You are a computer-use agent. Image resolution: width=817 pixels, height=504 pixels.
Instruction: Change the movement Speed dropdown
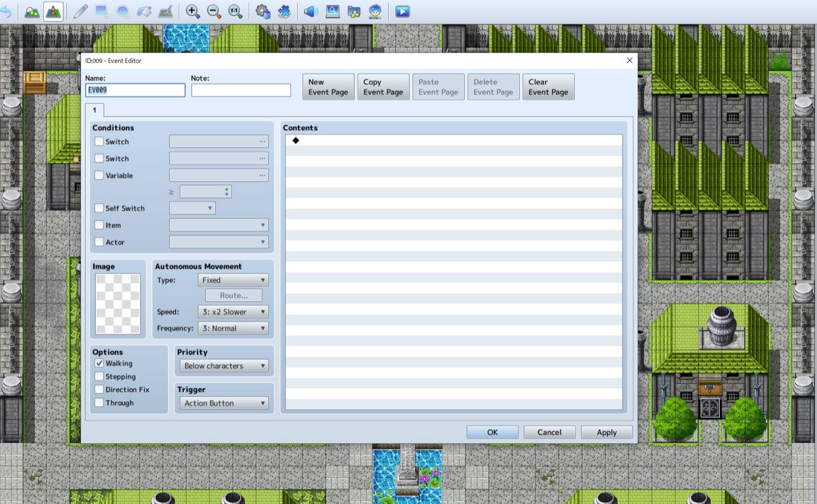click(233, 312)
